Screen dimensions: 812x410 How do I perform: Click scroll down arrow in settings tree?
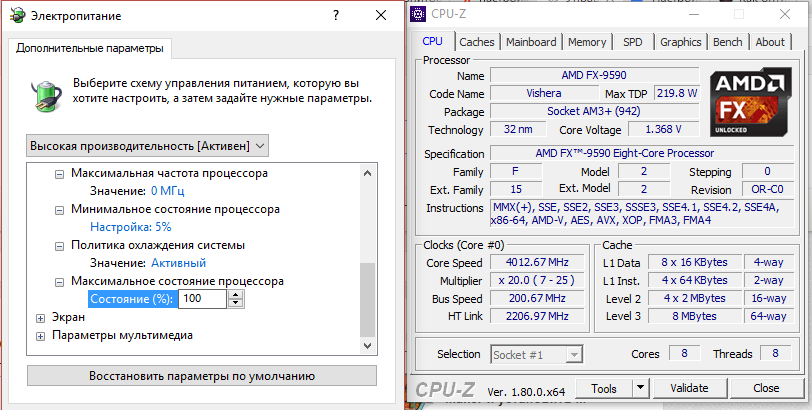(x=367, y=345)
